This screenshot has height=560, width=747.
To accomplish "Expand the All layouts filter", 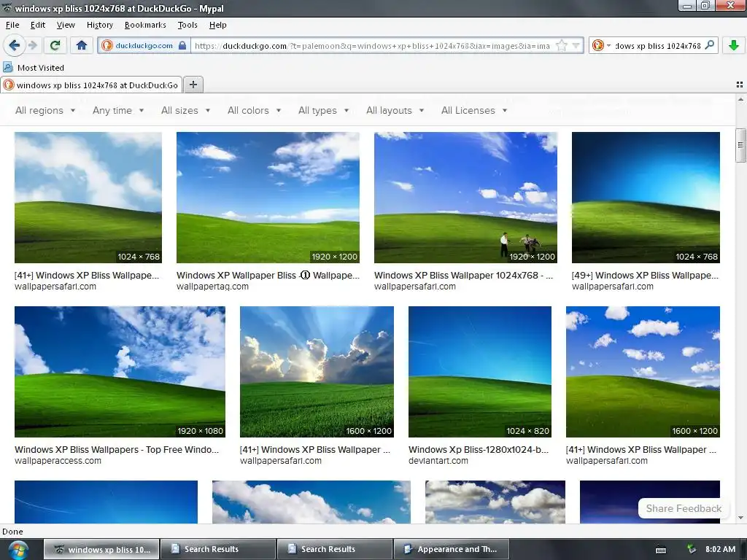I will (395, 111).
